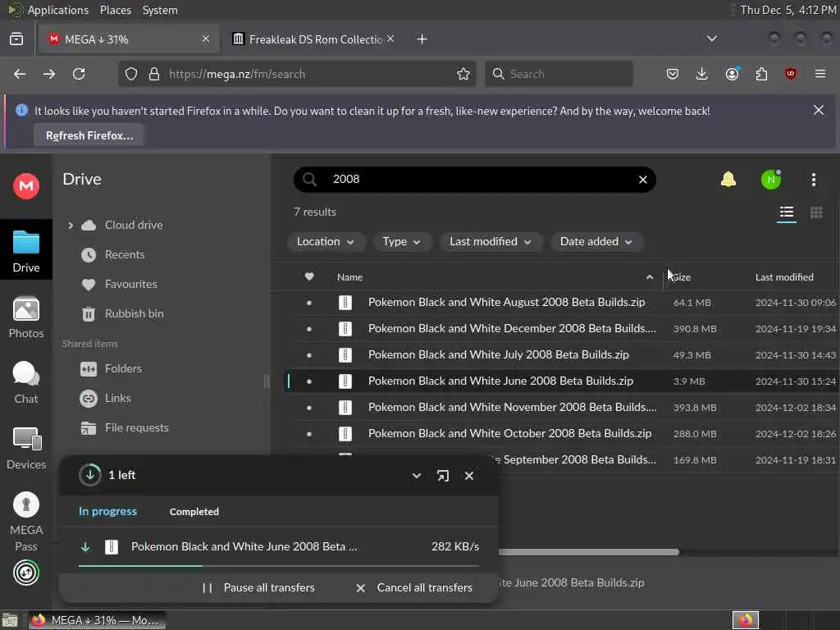Screen dimensions: 840x630
Task: Open the notifications bell
Action: 728,180
